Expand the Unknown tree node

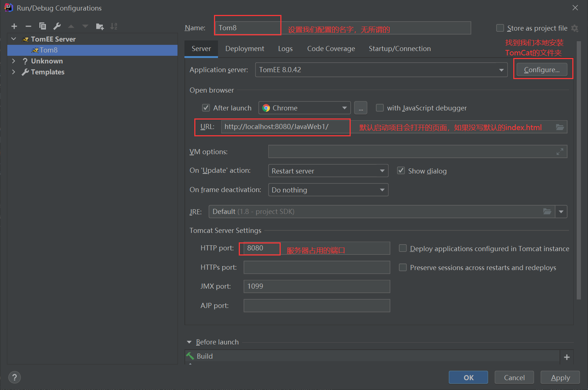click(x=14, y=61)
